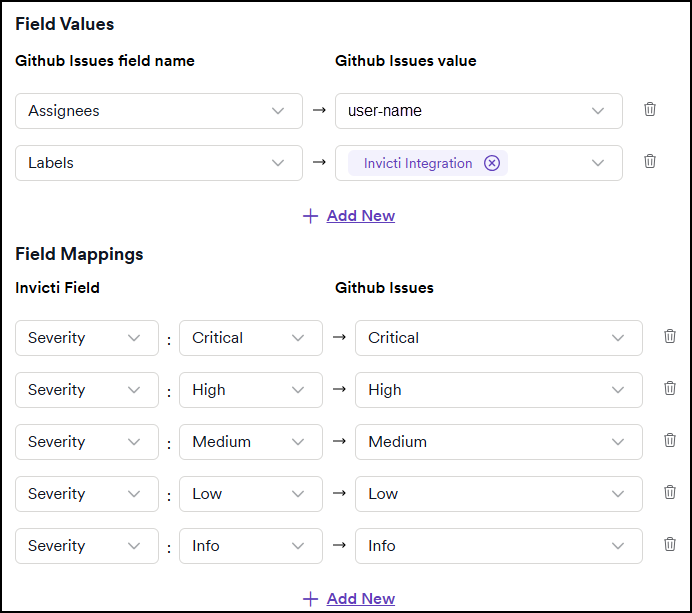Expand the Invicti Integration labels dropdown
The height and width of the screenshot is (613, 692).
point(598,163)
